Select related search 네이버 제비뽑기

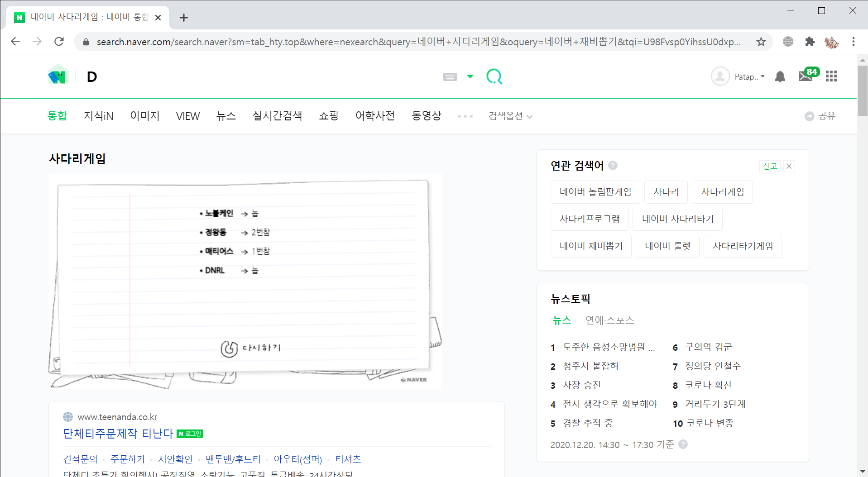pyautogui.click(x=591, y=246)
